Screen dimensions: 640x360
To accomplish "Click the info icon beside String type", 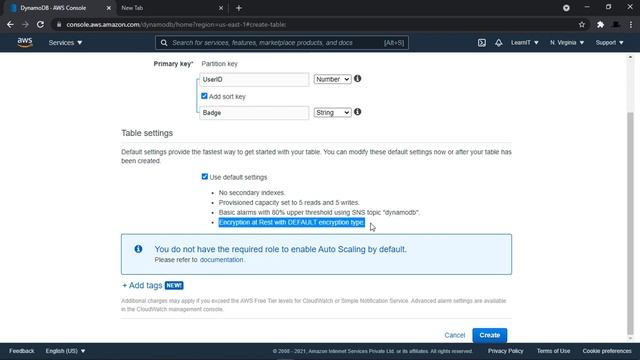I will [x=358, y=112].
